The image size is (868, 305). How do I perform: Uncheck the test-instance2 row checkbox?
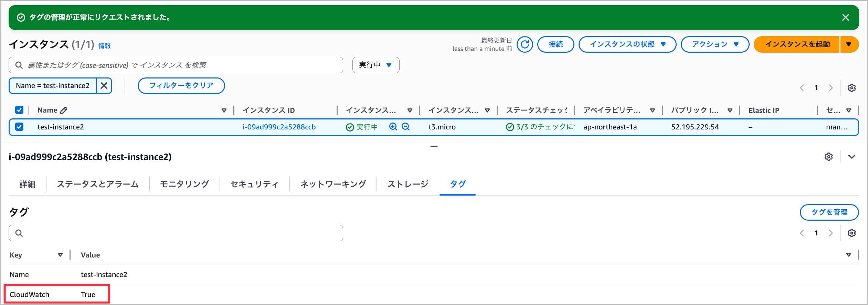click(x=19, y=127)
